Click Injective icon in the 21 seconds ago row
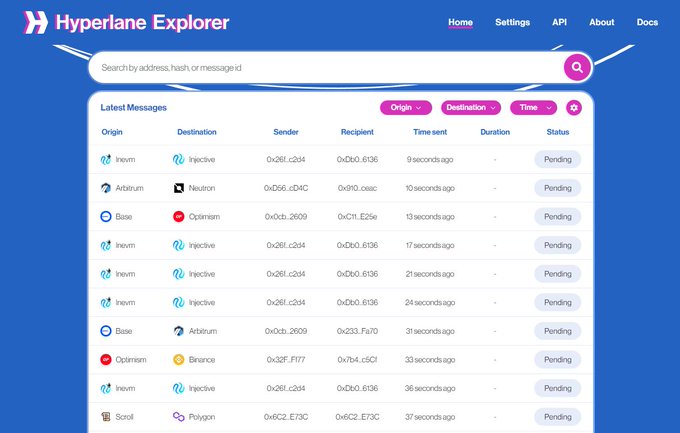 (x=179, y=274)
